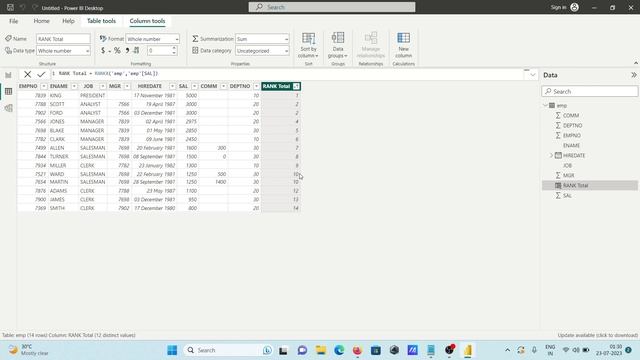Viewport: 640px width, 360px height.
Task: Switch to Model view in left sidebar
Action: click(x=8, y=108)
